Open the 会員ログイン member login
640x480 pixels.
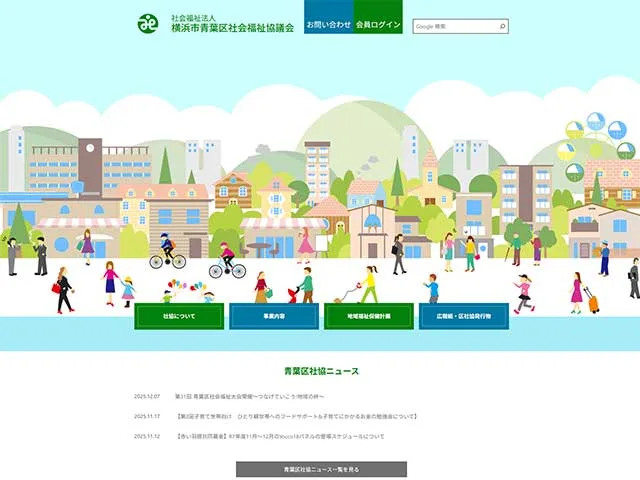tap(379, 24)
